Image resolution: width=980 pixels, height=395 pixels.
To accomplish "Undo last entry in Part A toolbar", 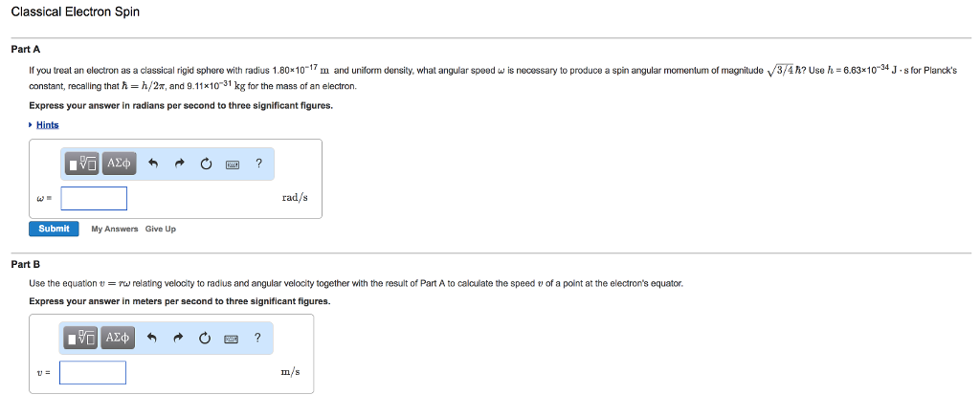I will click(154, 165).
